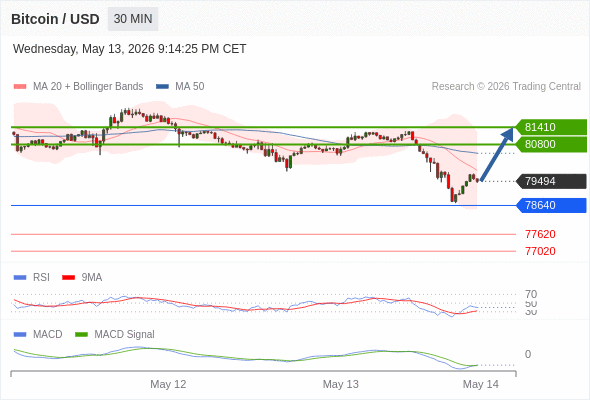Screen dimensions: 590x400
Task: Click the Bitcoin / USD title
Action: pos(55,19)
